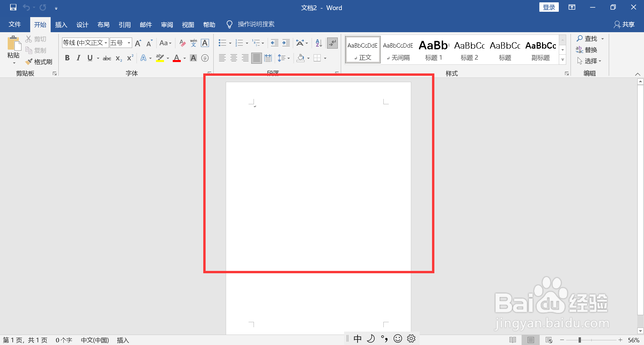This screenshot has width=644, height=345.
Task: Switch to the Insert (插入) tab
Action: (x=61, y=24)
